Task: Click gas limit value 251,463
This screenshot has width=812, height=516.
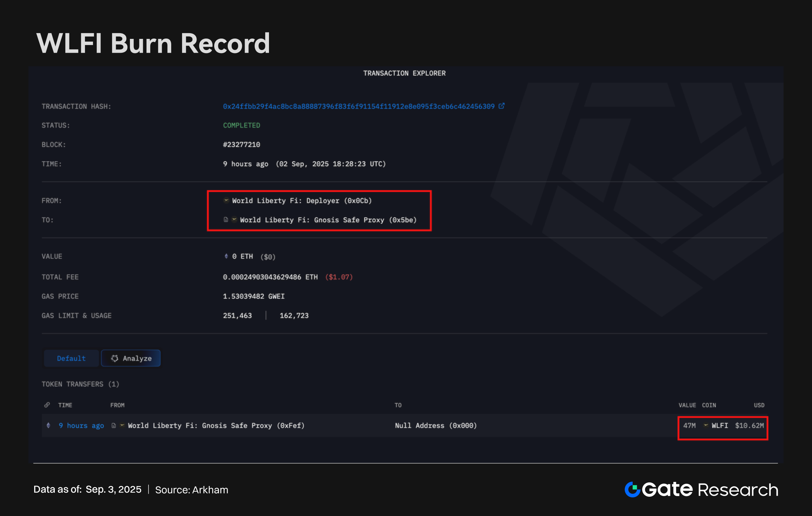Action: [x=238, y=315]
